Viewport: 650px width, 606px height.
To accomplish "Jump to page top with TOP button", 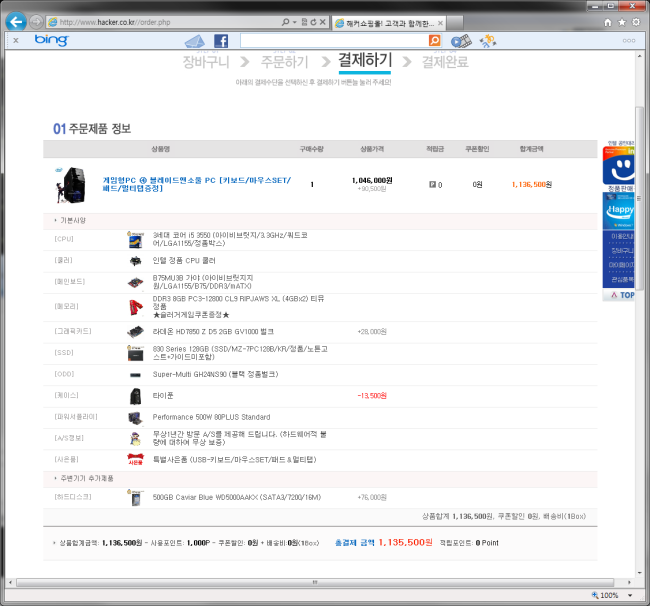I will coord(618,295).
